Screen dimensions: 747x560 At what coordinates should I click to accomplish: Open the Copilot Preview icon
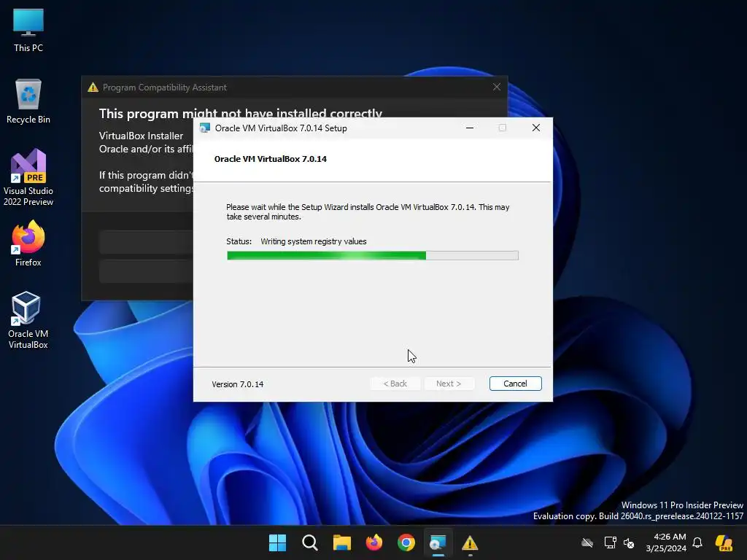coord(724,542)
